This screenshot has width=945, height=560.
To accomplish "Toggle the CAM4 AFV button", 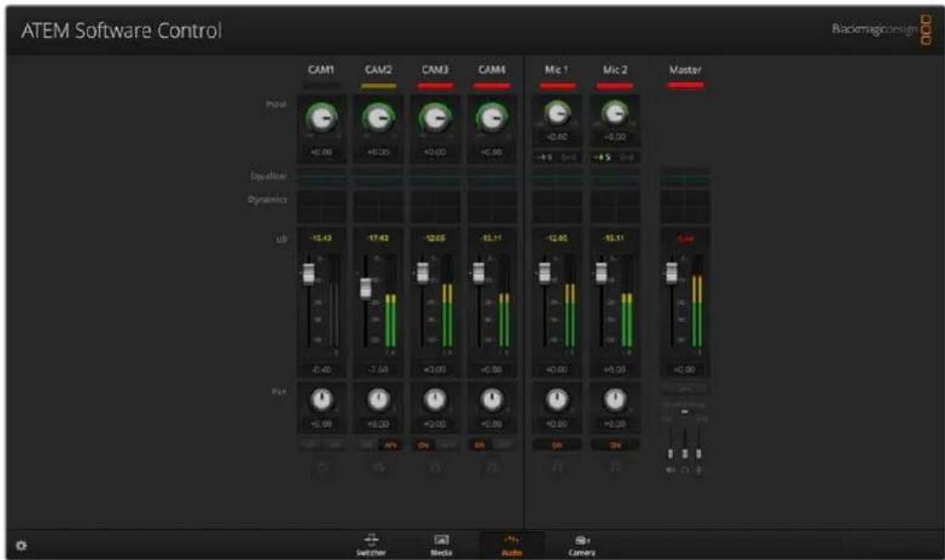I will (504, 446).
